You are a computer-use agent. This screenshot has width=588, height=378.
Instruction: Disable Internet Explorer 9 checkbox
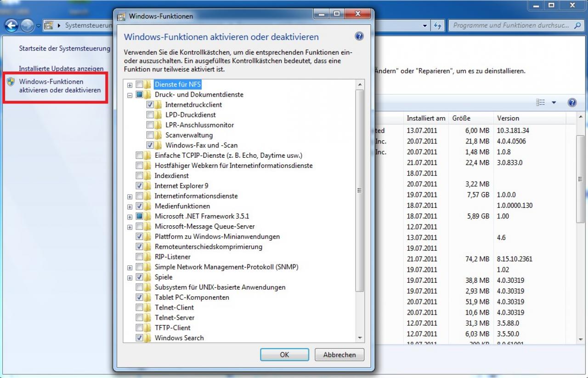tap(139, 186)
